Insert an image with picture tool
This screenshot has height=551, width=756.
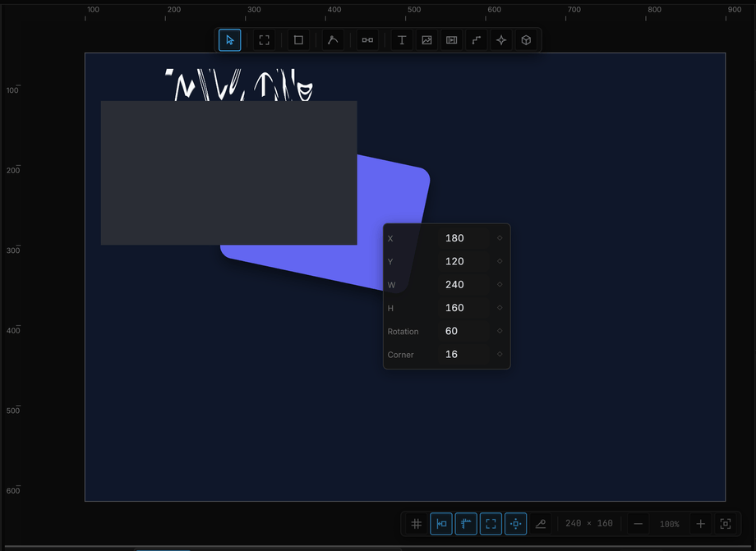tap(426, 40)
